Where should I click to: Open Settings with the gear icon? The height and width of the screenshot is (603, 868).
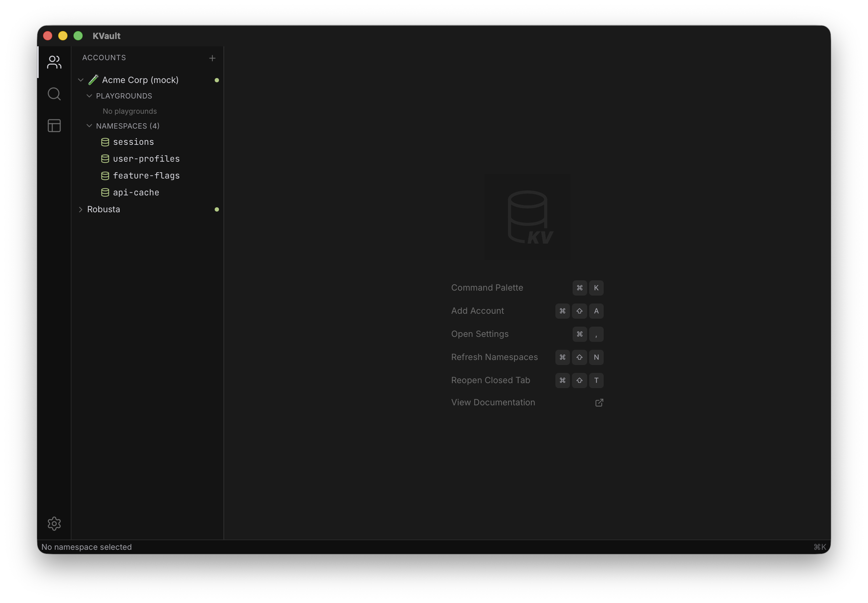[x=54, y=524]
